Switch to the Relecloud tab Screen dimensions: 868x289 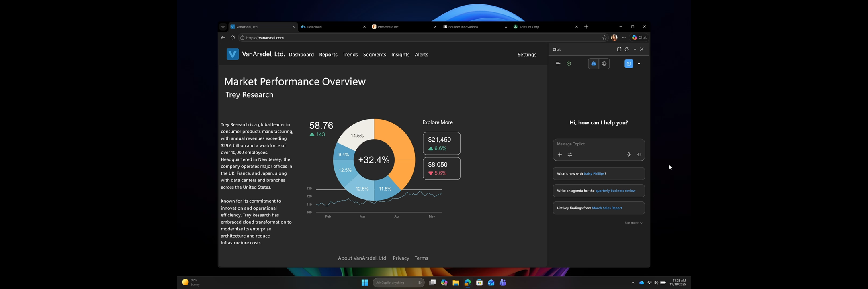coord(334,27)
